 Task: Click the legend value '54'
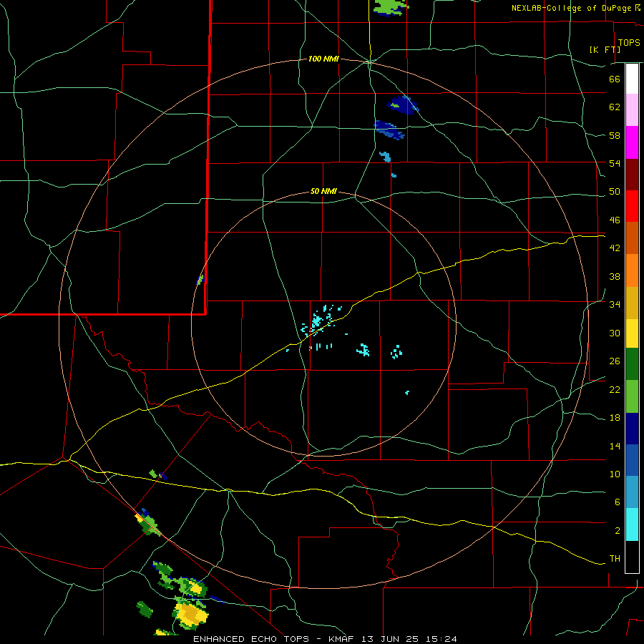615,163
